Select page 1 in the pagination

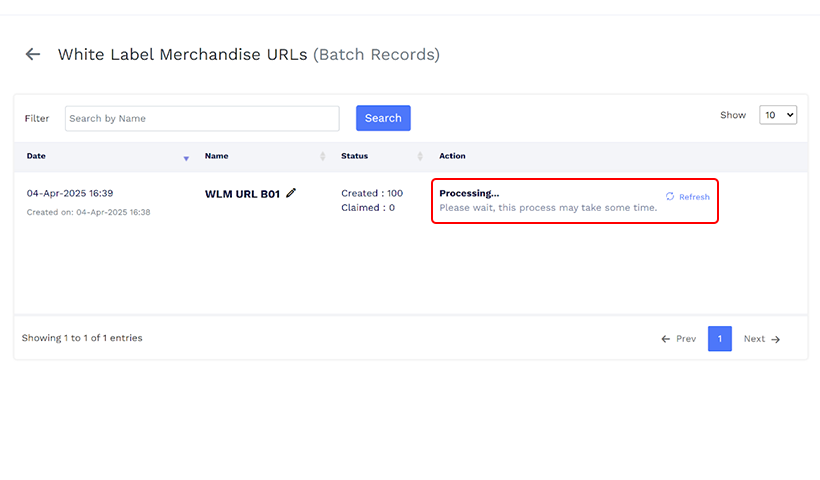pyautogui.click(x=719, y=339)
